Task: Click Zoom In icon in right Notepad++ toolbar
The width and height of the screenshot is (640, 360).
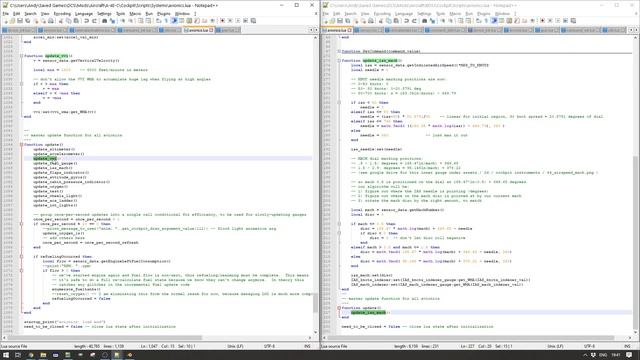Action: pyautogui.click(x=442, y=20)
